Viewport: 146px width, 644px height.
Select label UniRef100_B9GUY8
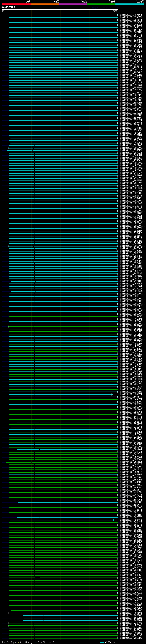click(131, 65)
